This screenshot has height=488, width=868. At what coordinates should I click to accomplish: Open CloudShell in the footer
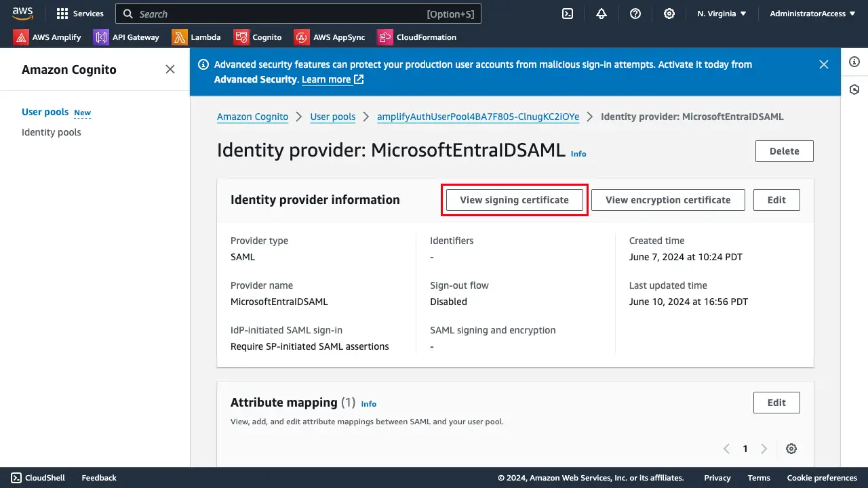[38, 478]
